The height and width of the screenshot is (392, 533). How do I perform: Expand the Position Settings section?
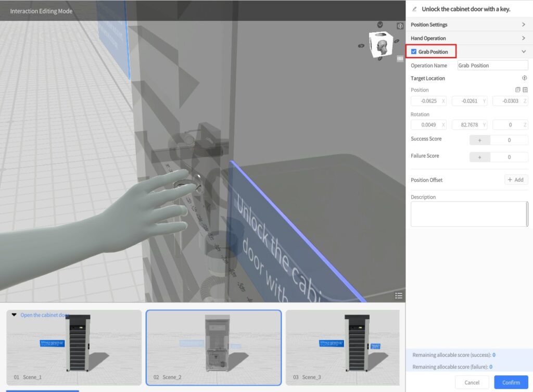[x=524, y=24]
